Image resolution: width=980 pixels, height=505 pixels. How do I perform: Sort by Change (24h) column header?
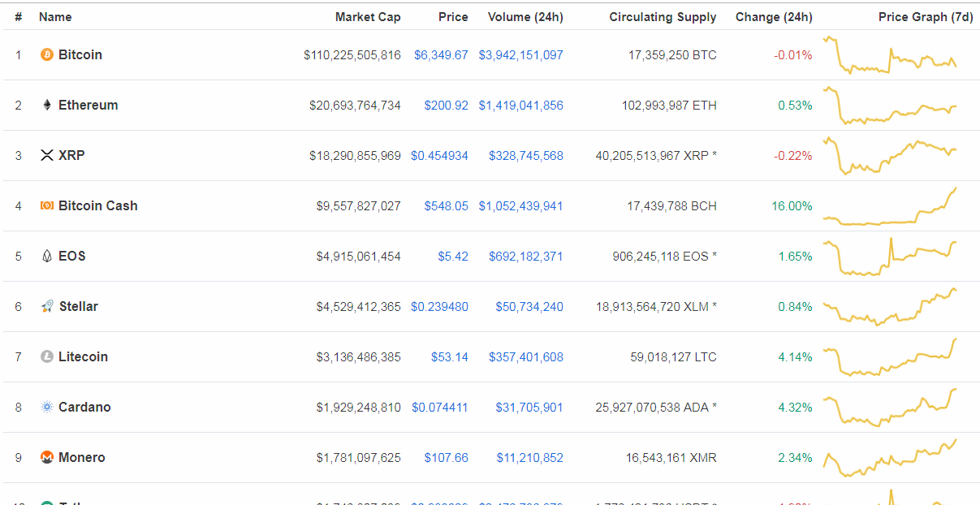coord(774,17)
